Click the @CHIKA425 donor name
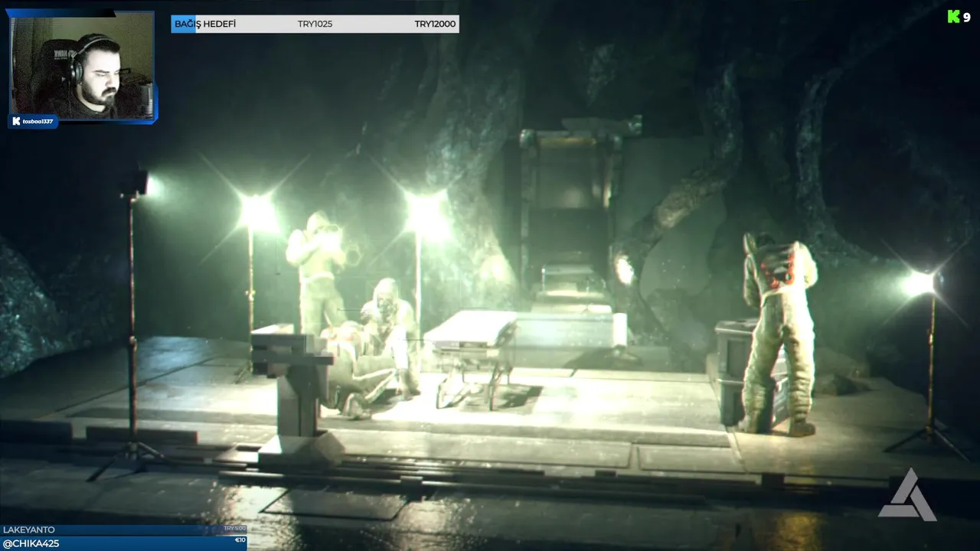Screen dimensions: 980x551 [31, 543]
